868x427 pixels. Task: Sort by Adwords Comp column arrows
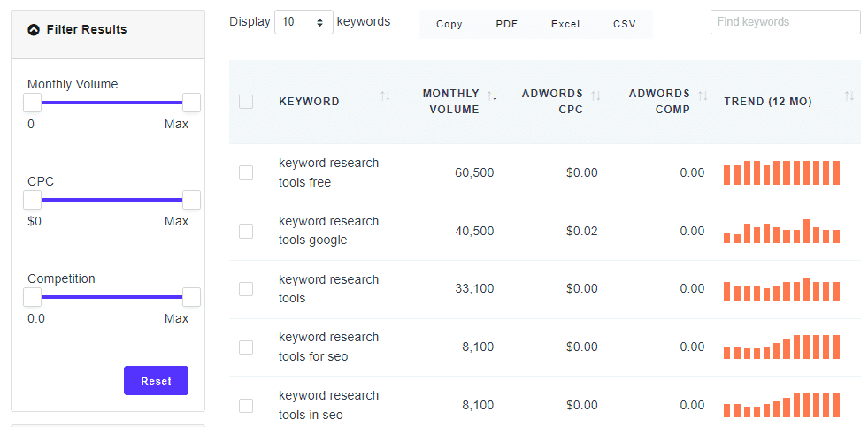pyautogui.click(x=703, y=95)
